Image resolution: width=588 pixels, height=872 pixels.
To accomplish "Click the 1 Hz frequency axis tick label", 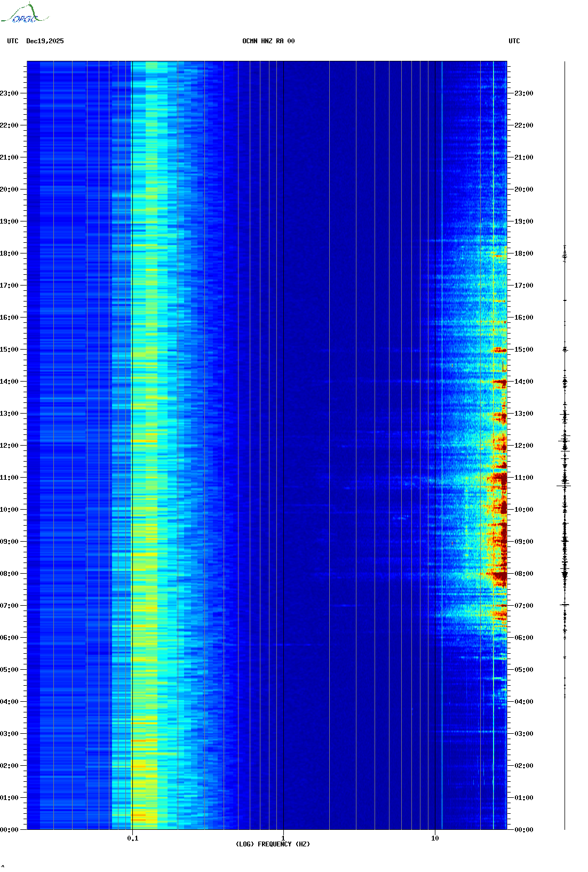I will point(283,838).
